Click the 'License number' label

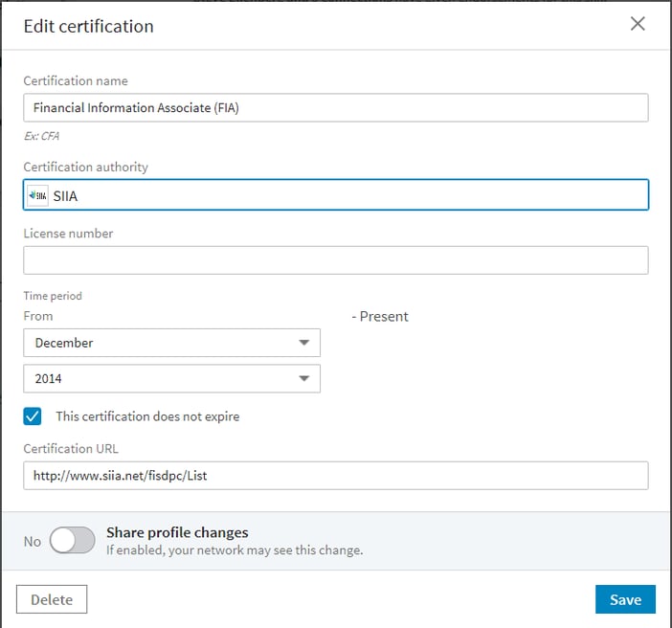[x=69, y=234]
